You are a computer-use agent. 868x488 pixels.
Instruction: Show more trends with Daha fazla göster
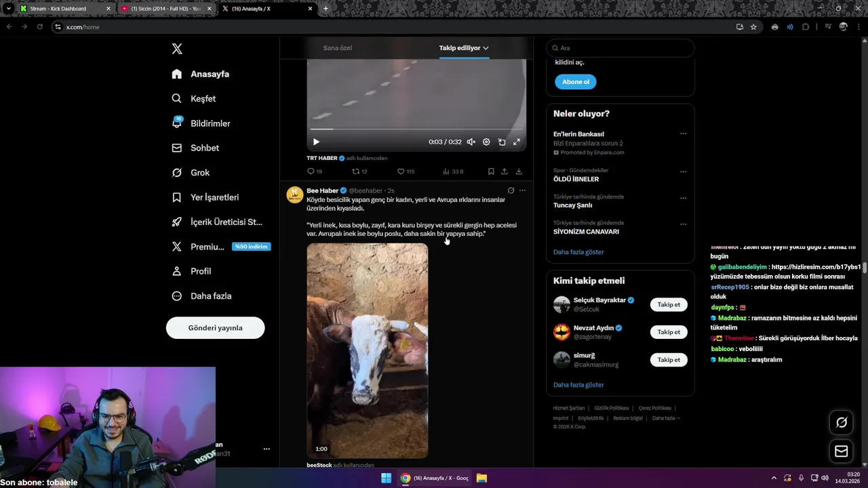[x=578, y=252]
